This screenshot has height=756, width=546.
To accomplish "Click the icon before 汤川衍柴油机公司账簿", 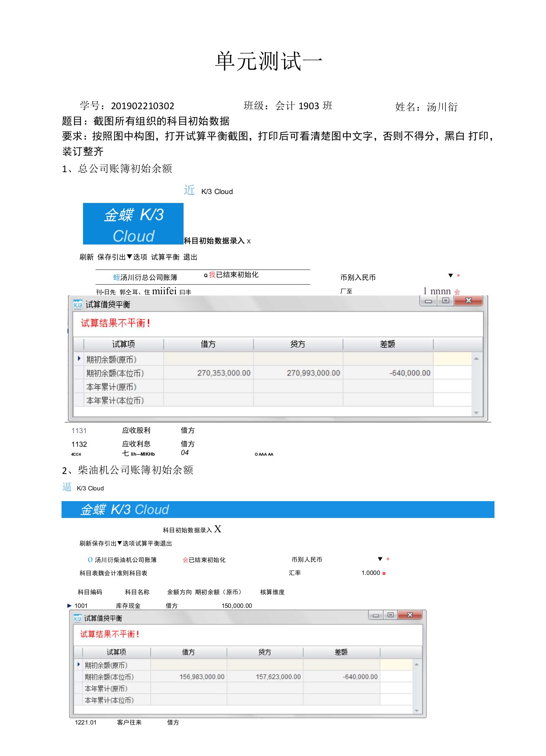I will [90, 560].
